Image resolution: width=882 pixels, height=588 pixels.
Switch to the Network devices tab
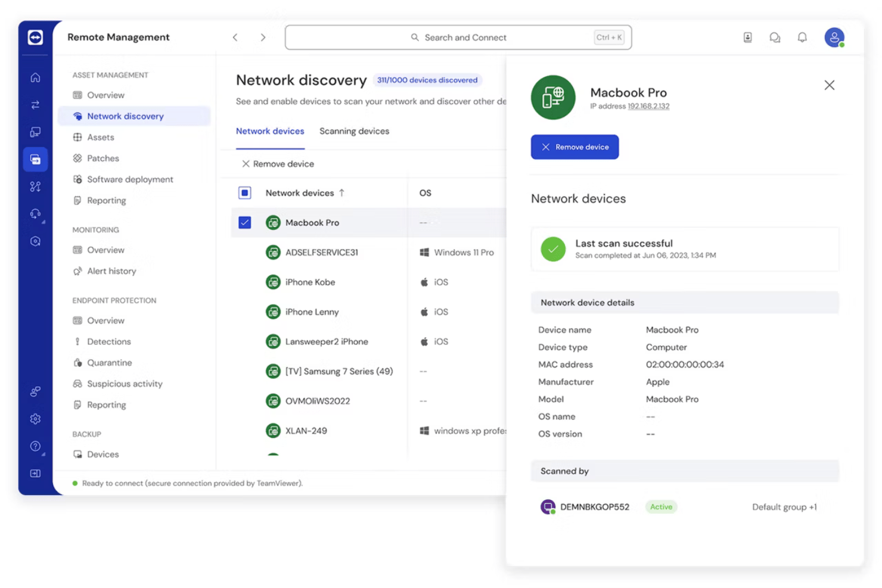270,131
